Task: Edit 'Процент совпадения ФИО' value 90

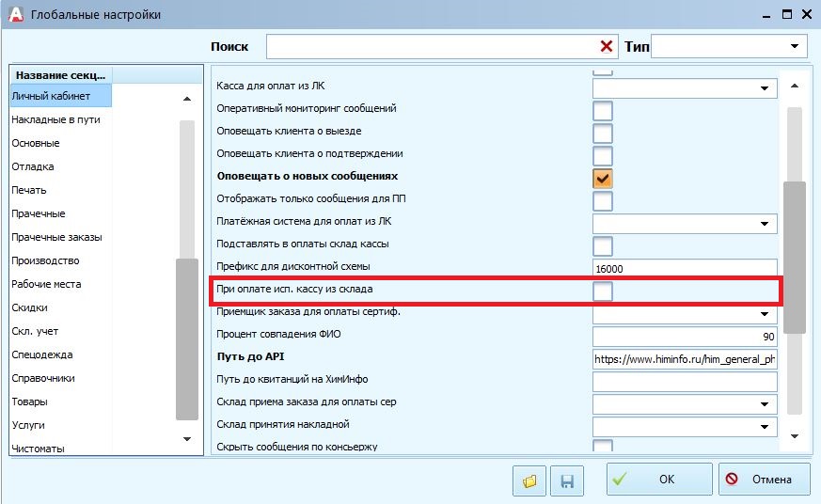Action: (685, 337)
